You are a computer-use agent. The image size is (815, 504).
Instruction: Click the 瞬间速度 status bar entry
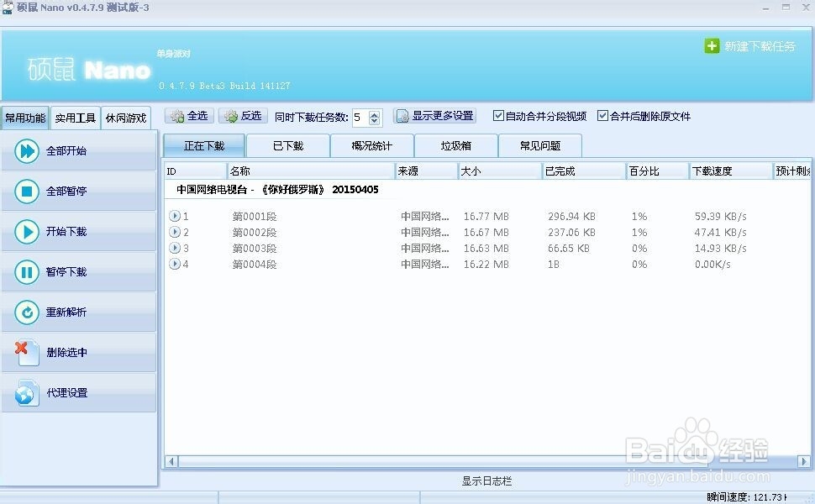[x=747, y=497]
